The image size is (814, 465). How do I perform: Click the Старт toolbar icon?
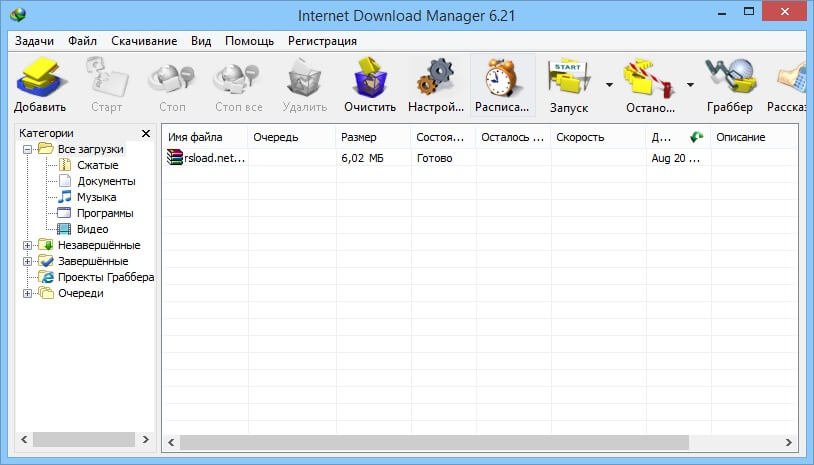click(106, 78)
